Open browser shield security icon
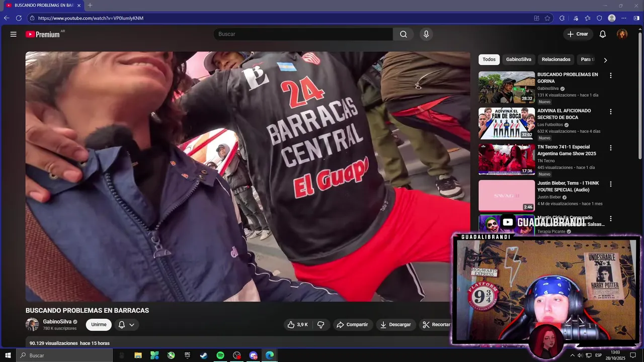 599,18
